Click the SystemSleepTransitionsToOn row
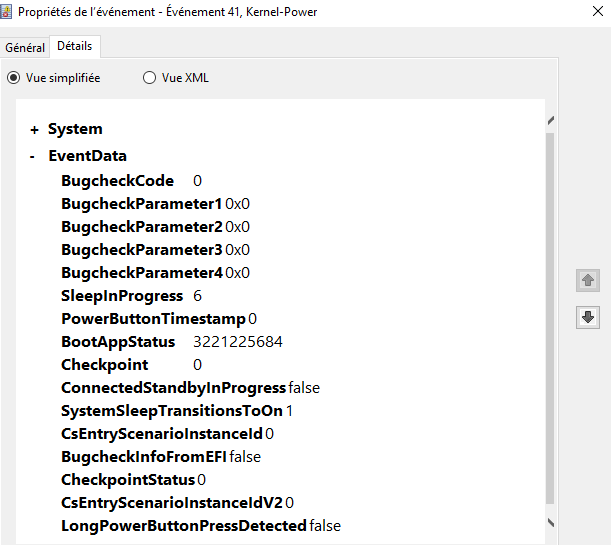Image resolution: width=611 pixels, height=545 pixels. (x=177, y=411)
